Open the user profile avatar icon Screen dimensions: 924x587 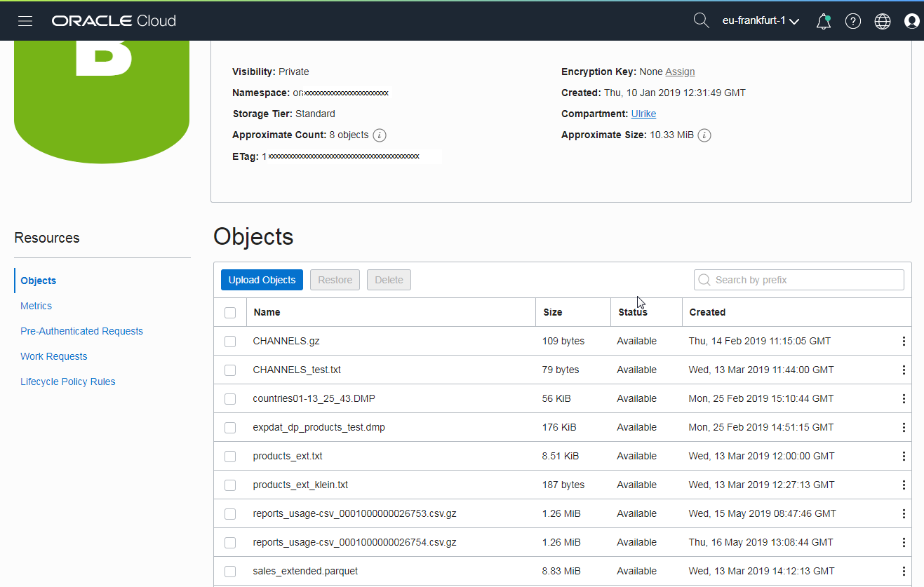point(911,22)
